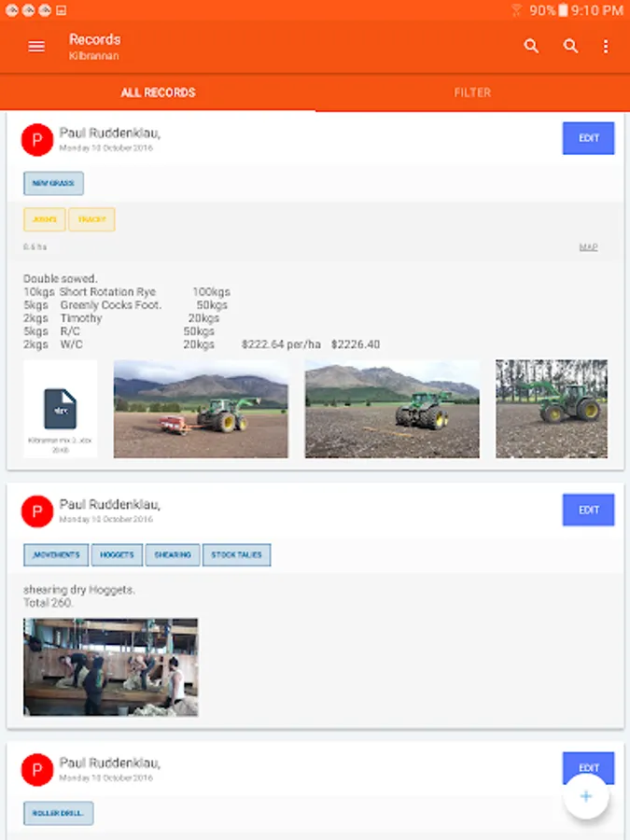Tap the search icon farther from the overflow menu
630x840 pixels.
tap(531, 46)
